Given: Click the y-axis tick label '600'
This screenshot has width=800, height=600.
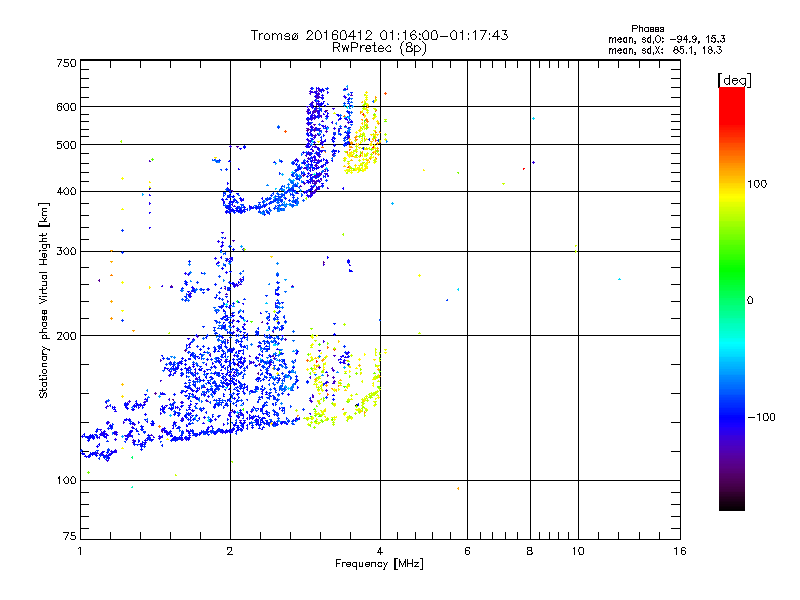Looking at the screenshot, I should click(x=66, y=107).
